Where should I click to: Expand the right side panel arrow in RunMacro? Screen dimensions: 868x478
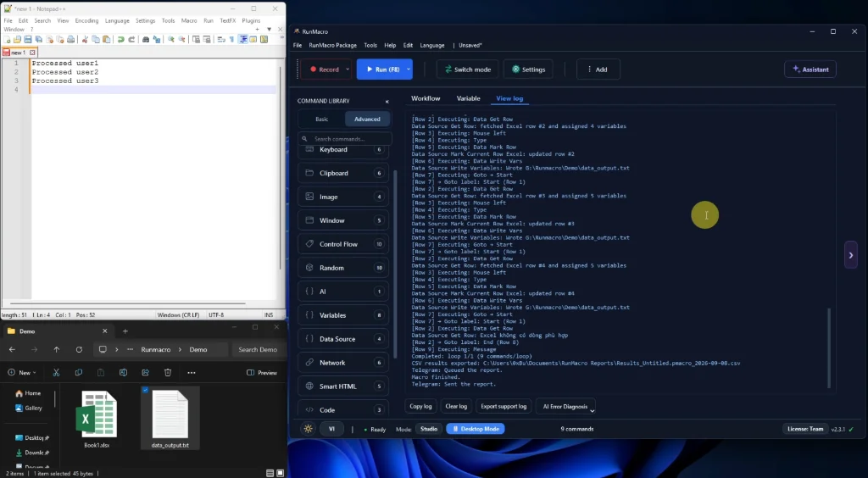(x=851, y=255)
